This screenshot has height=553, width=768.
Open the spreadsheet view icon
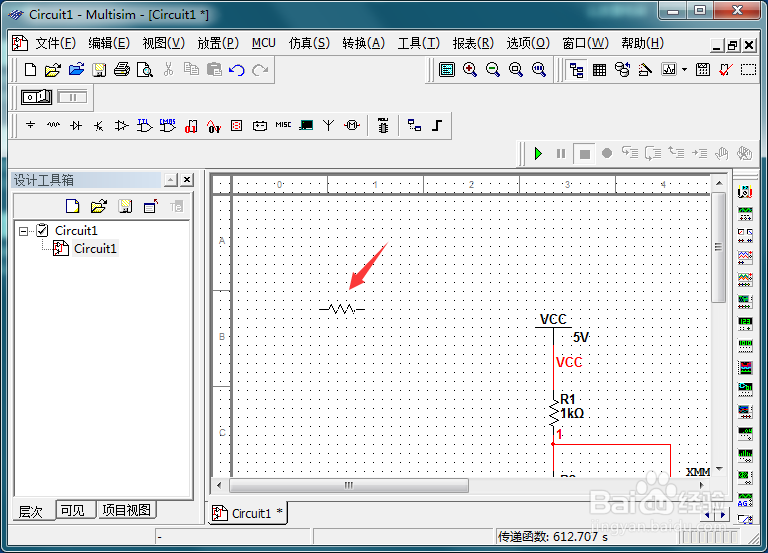(600, 70)
